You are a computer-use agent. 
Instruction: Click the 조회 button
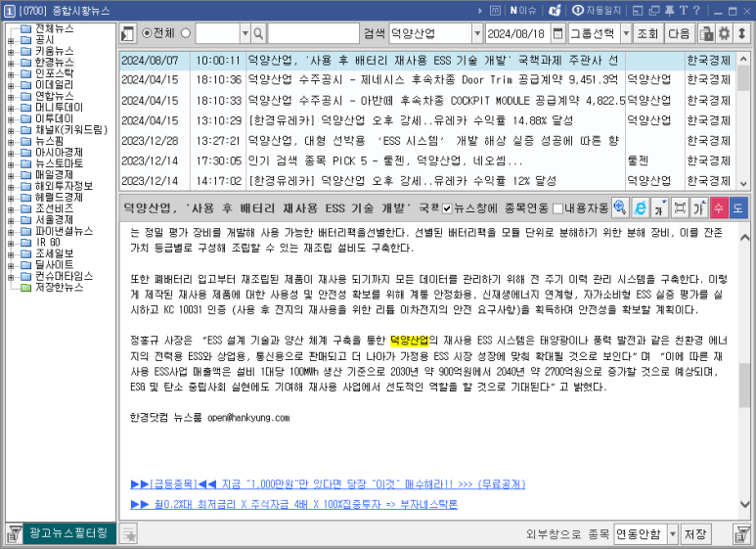coord(647,33)
